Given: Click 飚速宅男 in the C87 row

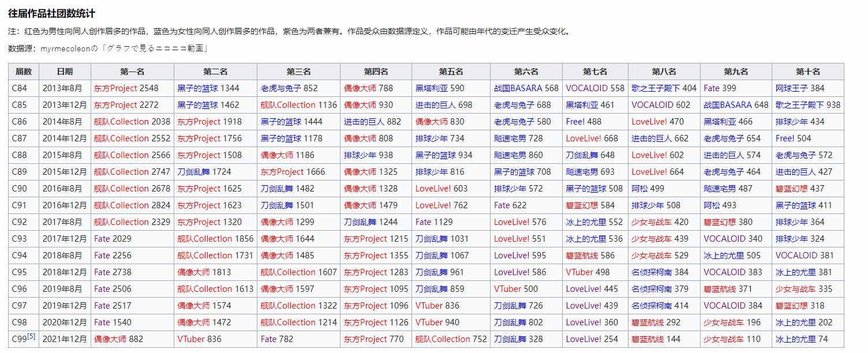Looking at the screenshot, I should click(x=510, y=138).
